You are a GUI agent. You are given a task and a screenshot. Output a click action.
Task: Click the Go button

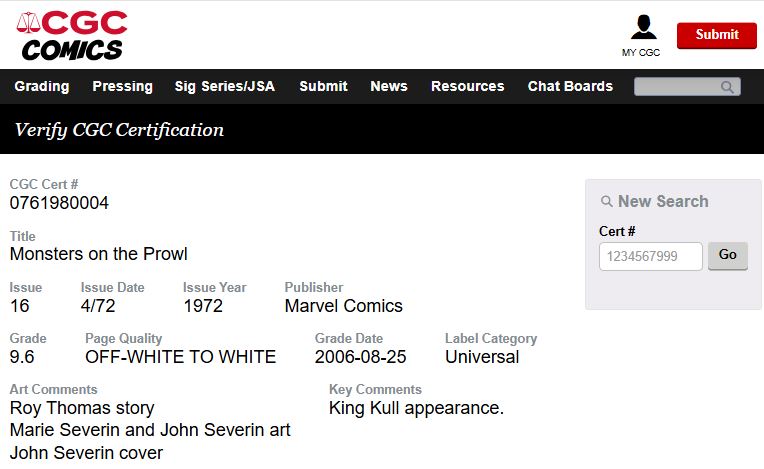coord(727,255)
